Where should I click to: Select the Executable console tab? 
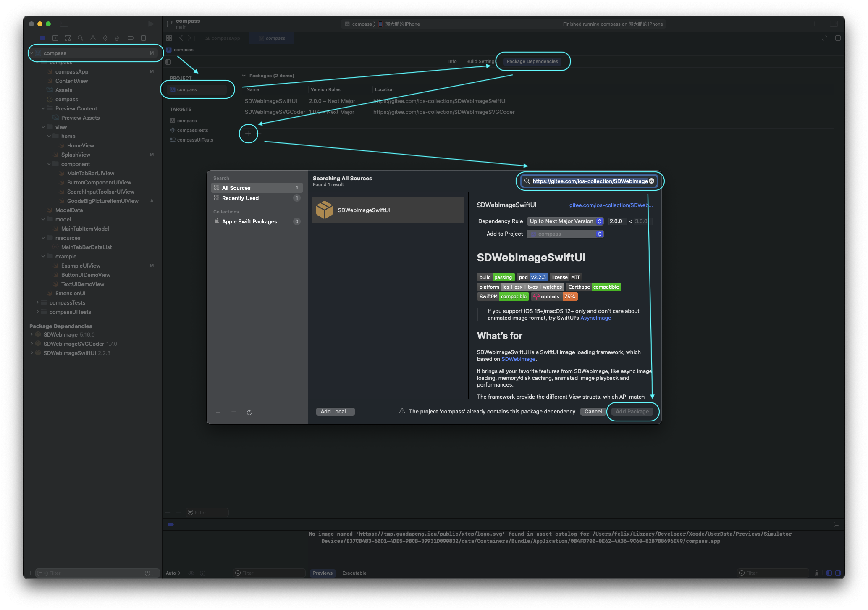[x=354, y=573]
